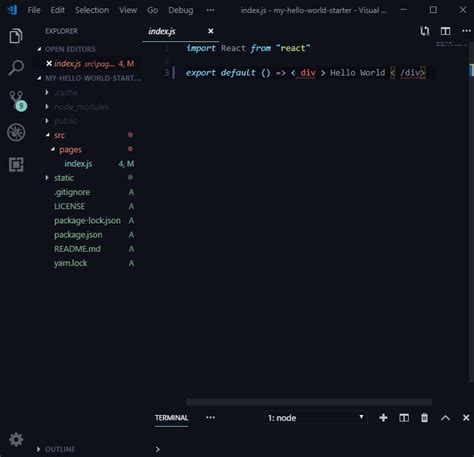Expand the .cache folder

[x=66, y=93]
